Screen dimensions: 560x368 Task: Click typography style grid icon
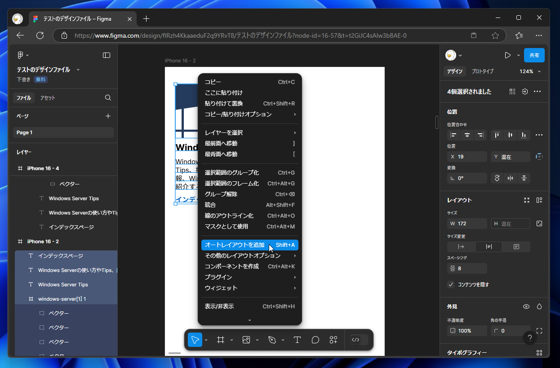coord(539,353)
